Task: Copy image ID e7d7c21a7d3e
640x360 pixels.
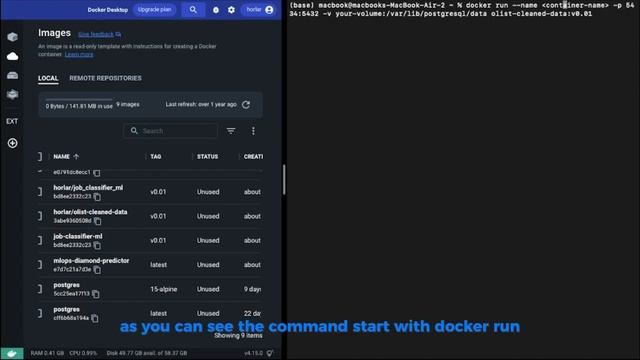Action: coord(97,269)
